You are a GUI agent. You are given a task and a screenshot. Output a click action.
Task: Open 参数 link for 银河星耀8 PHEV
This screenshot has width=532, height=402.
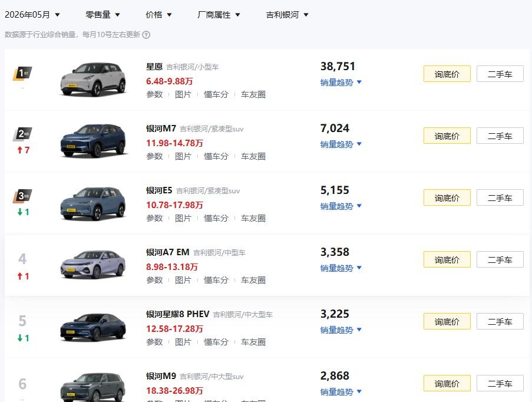coord(154,342)
